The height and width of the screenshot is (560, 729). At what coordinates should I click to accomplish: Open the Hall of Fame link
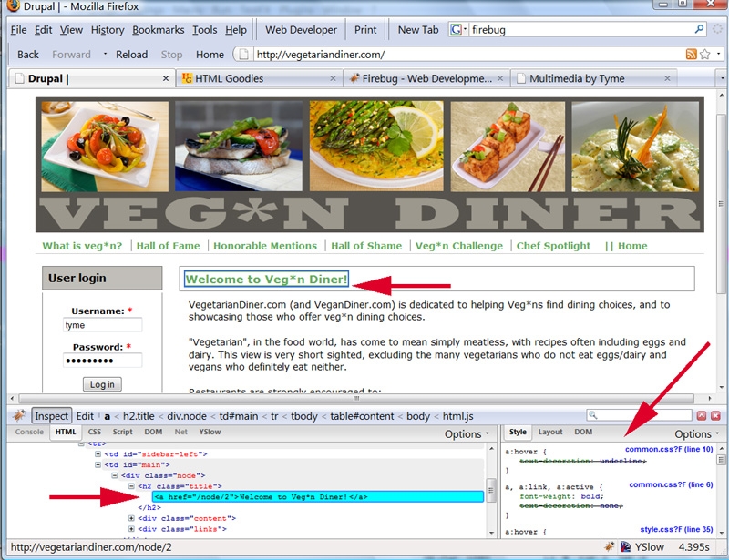(x=169, y=246)
